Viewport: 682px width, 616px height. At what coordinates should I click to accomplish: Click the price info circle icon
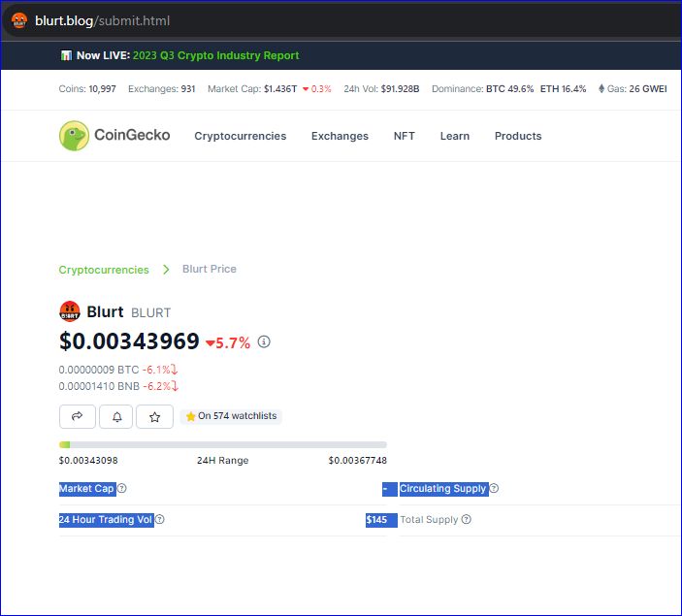coord(264,341)
